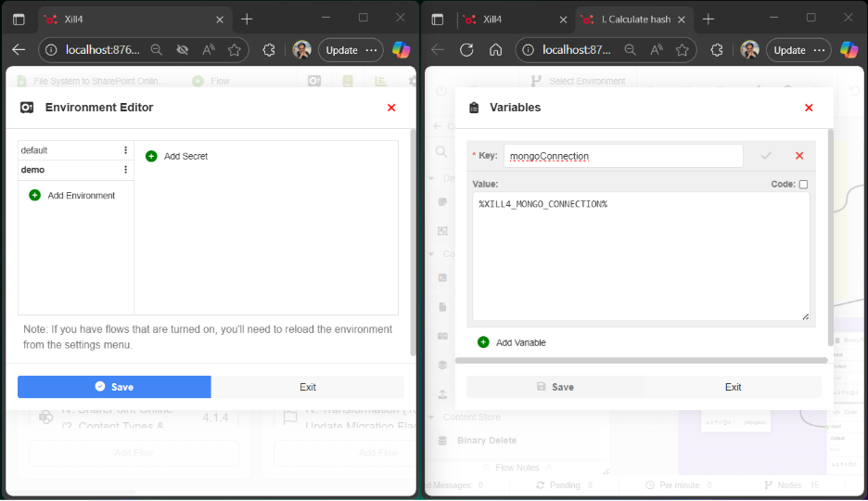
Task: Select the Xill4 tab in left browser
Action: (x=134, y=19)
